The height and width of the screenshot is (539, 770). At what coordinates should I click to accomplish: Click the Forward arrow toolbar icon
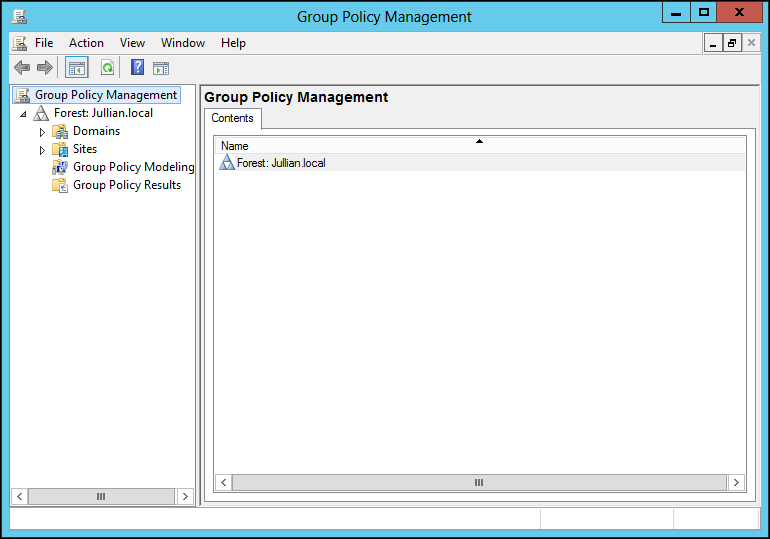(x=44, y=68)
